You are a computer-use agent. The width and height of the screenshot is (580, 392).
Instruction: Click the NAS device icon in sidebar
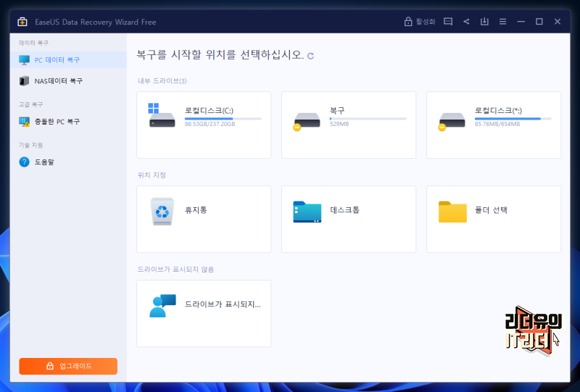pyautogui.click(x=24, y=80)
